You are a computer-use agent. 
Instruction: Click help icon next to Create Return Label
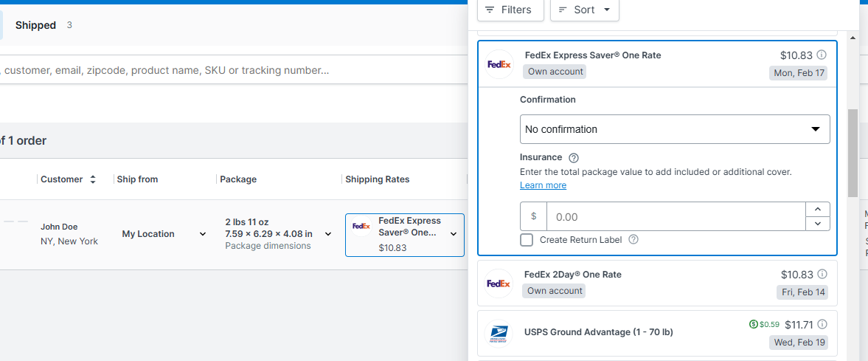click(x=633, y=239)
